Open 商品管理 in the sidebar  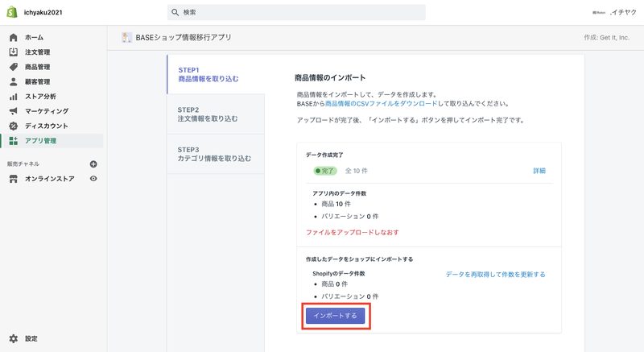tap(37, 67)
